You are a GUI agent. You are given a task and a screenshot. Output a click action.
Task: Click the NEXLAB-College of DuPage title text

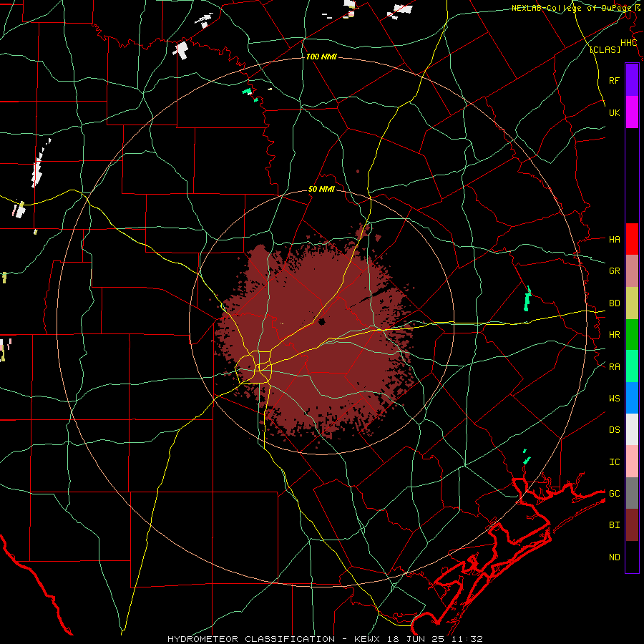coord(572,8)
